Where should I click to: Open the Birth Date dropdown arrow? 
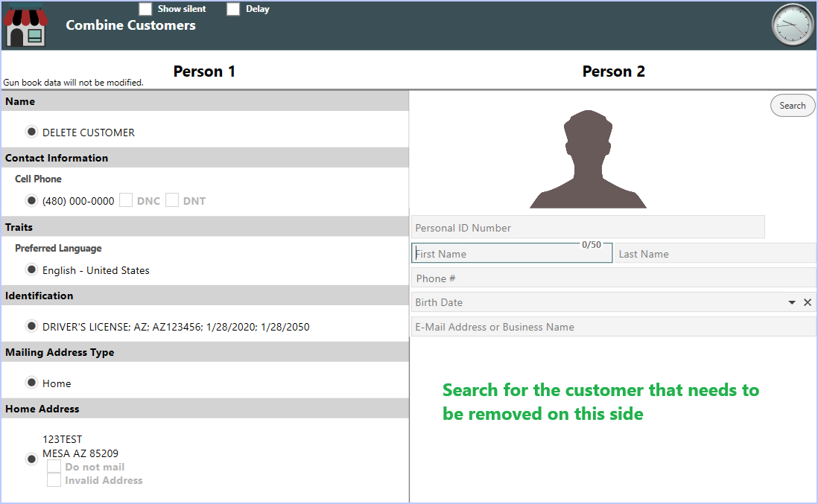[x=791, y=302]
